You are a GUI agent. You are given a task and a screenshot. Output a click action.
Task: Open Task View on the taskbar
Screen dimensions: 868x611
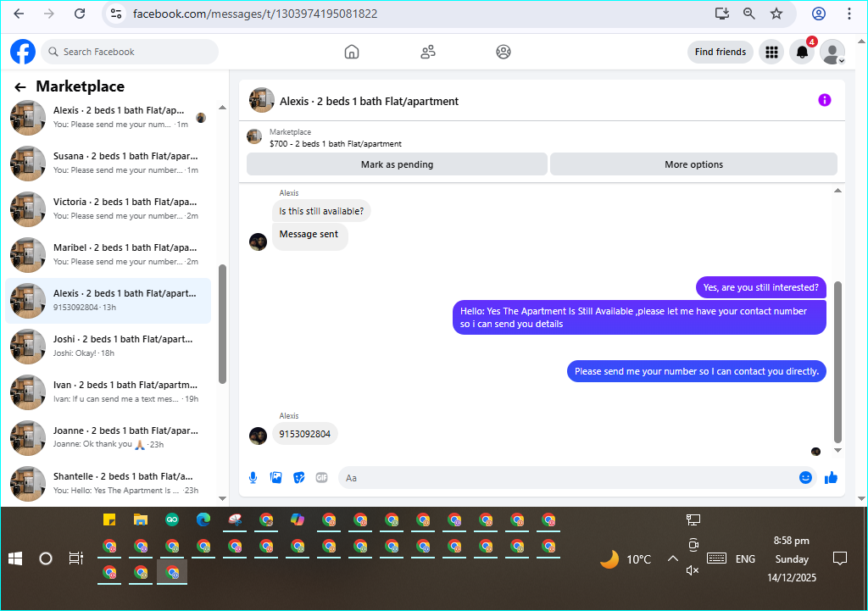[x=75, y=559]
